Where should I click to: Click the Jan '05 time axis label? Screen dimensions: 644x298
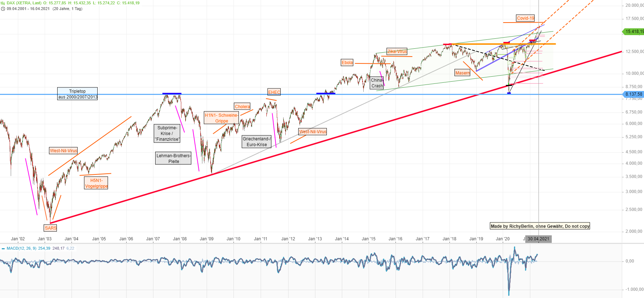pos(99,239)
